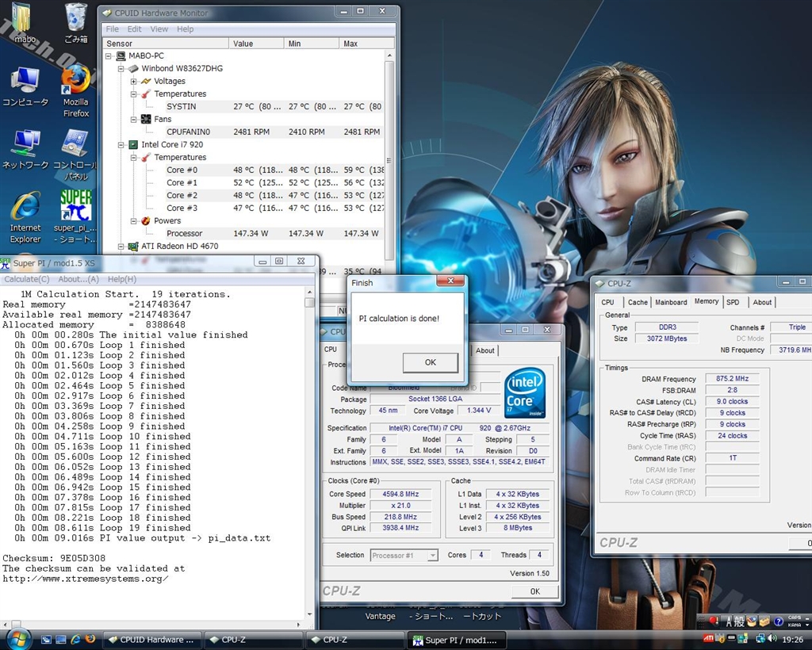Switch to the SPD tab in CPU-Z

click(x=733, y=302)
